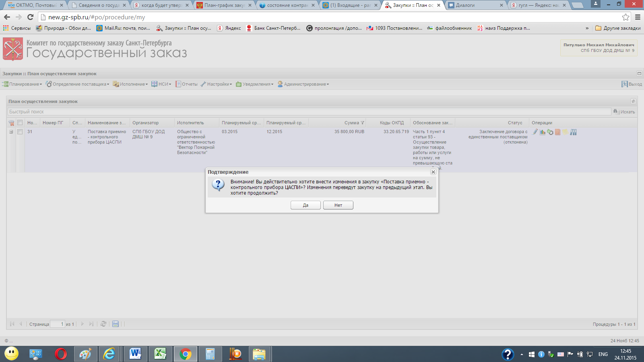Click the page number field in the paging bar

point(57,324)
